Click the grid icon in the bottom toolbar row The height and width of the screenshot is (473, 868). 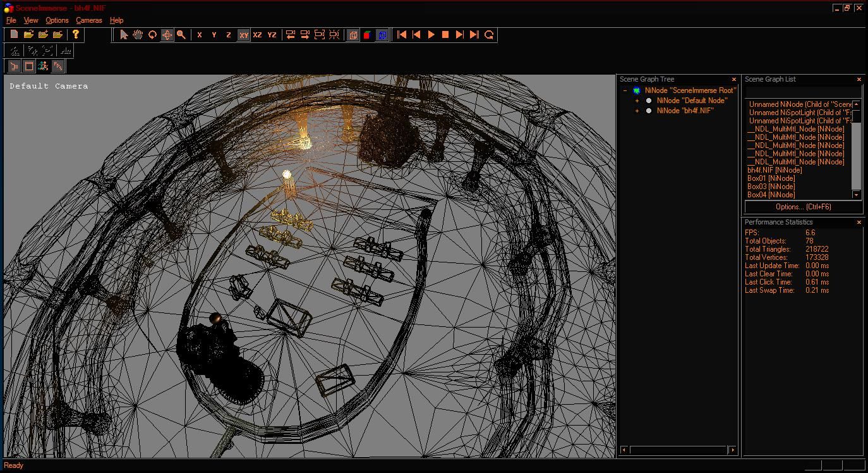[x=28, y=66]
